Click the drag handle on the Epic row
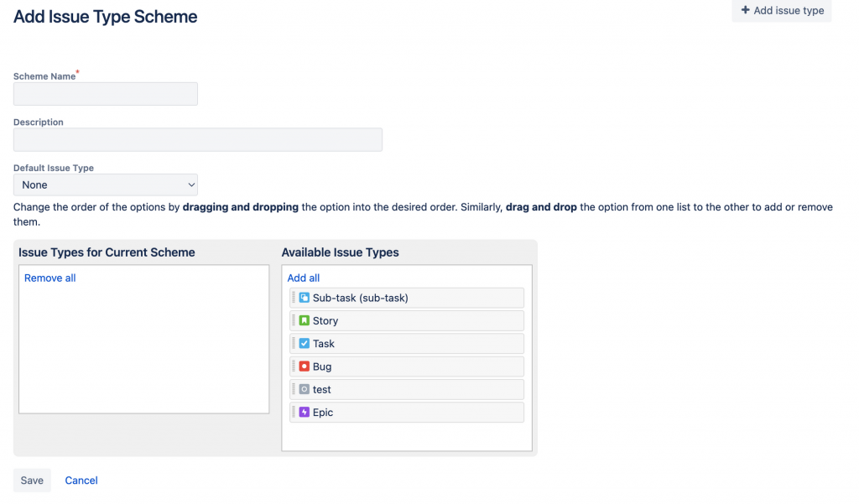This screenshot has width=859, height=504. click(294, 413)
